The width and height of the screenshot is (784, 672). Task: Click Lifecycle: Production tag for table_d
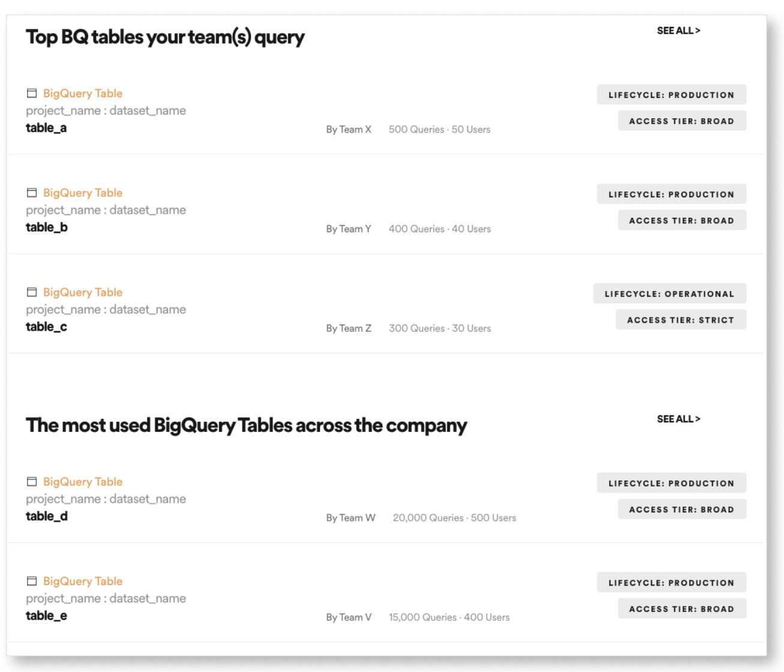pos(671,483)
